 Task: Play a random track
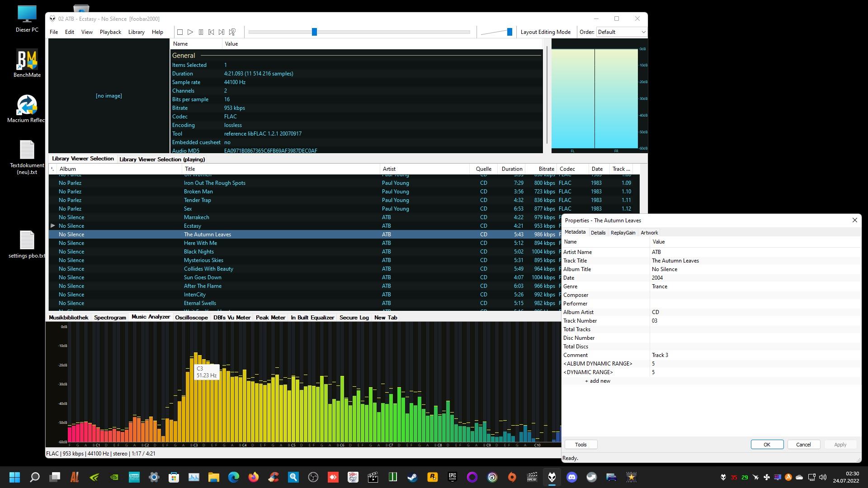click(232, 32)
